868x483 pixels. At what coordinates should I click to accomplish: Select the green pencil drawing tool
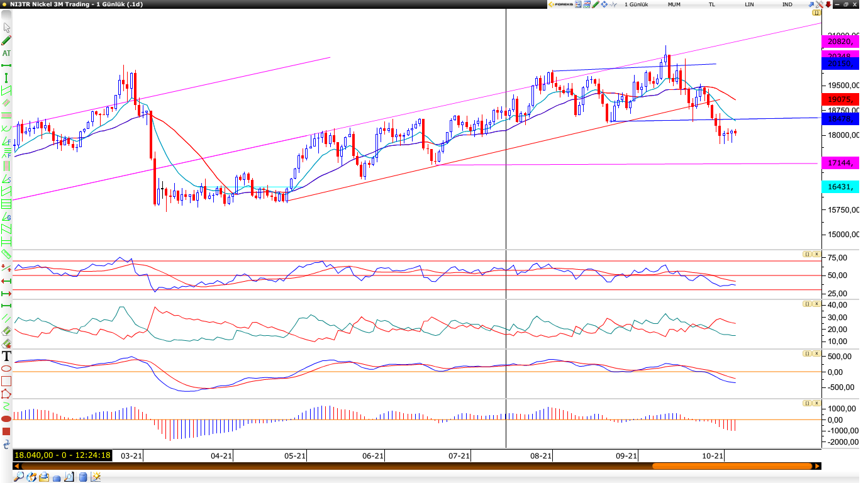tap(7, 40)
